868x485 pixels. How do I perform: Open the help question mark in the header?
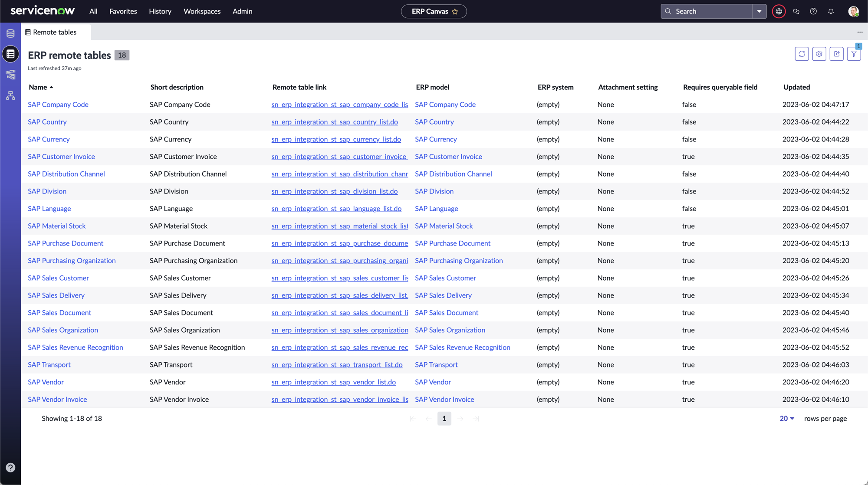tap(813, 12)
